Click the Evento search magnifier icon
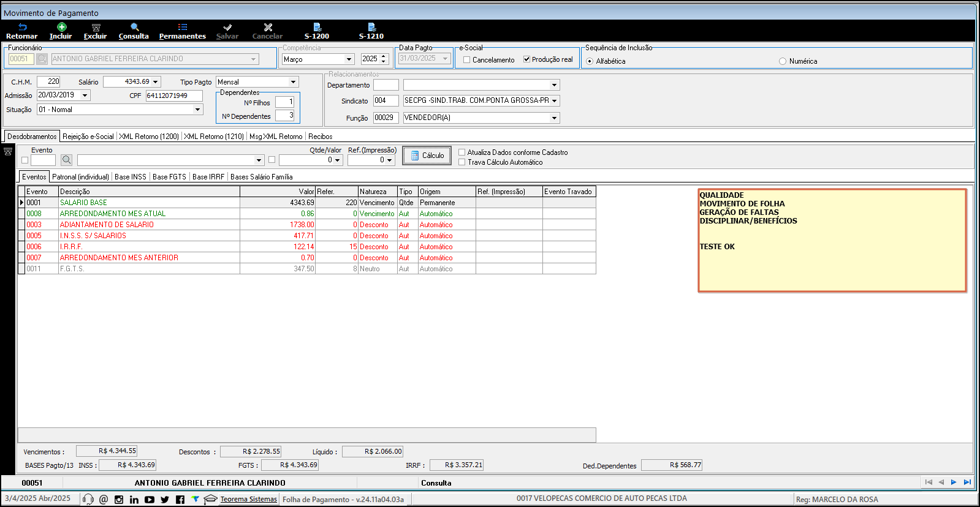This screenshot has height=507, width=980. pyautogui.click(x=67, y=160)
